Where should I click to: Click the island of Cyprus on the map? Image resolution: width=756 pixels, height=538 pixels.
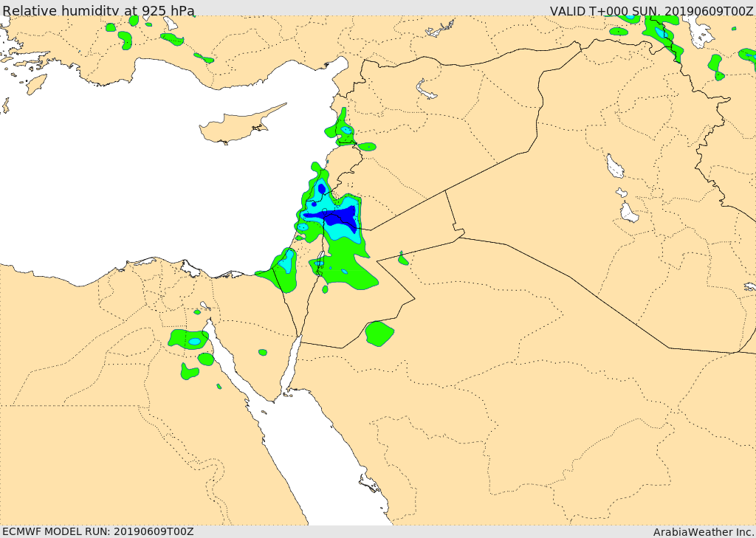[236, 128]
